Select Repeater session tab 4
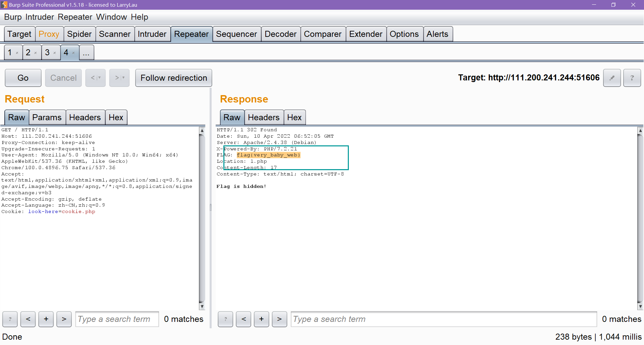The height and width of the screenshot is (345, 644). [x=66, y=53]
